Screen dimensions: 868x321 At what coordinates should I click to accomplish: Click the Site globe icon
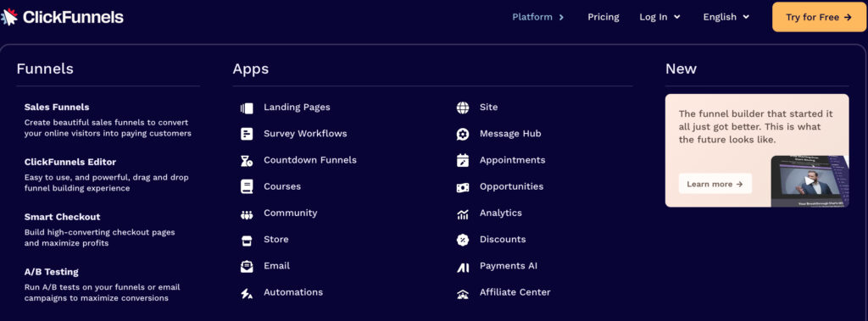click(463, 108)
